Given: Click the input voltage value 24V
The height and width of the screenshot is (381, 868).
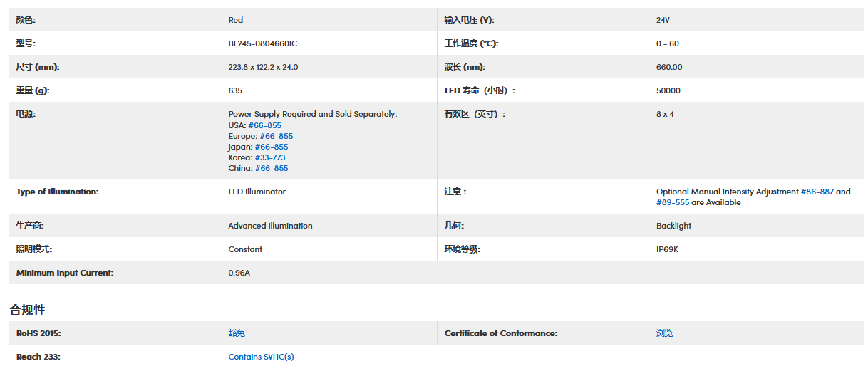Looking at the screenshot, I should pos(663,20).
